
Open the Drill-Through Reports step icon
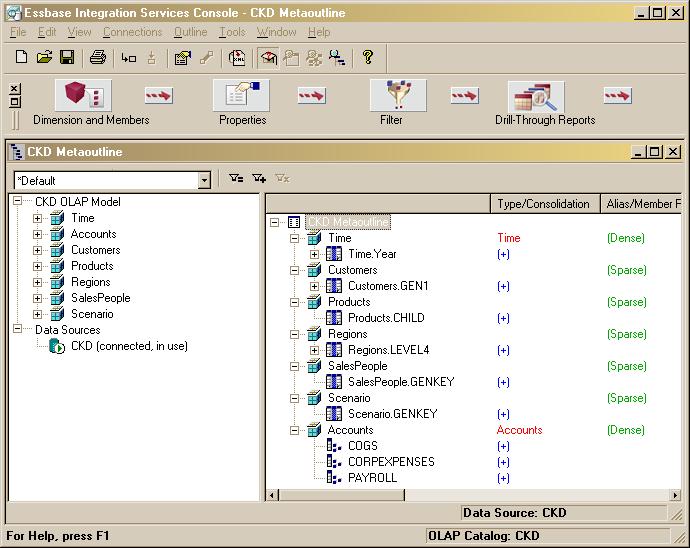point(536,96)
